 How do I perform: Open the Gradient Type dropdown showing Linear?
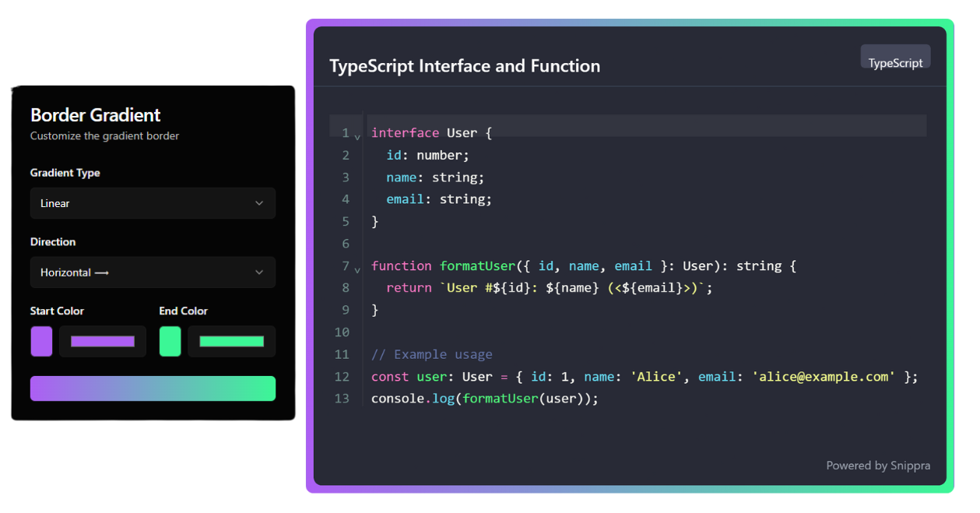pyautogui.click(x=153, y=203)
